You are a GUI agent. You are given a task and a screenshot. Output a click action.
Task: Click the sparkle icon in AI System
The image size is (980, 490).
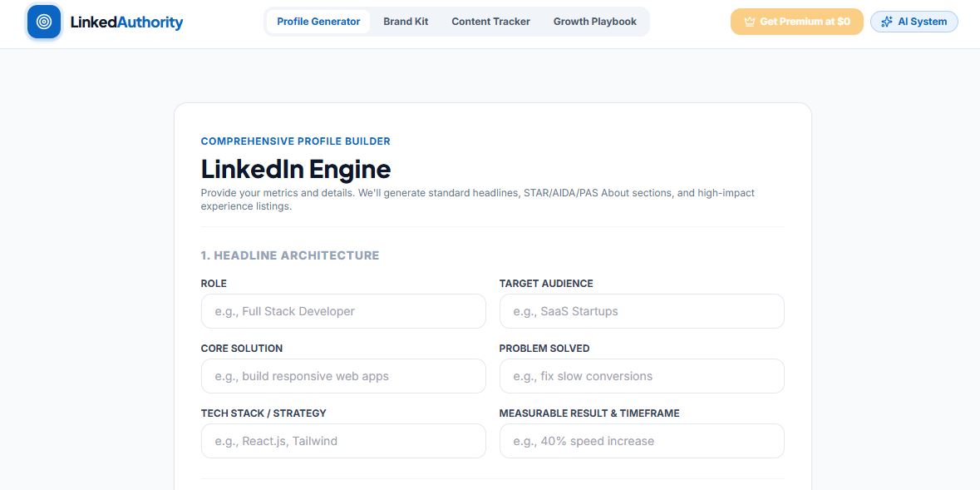886,22
